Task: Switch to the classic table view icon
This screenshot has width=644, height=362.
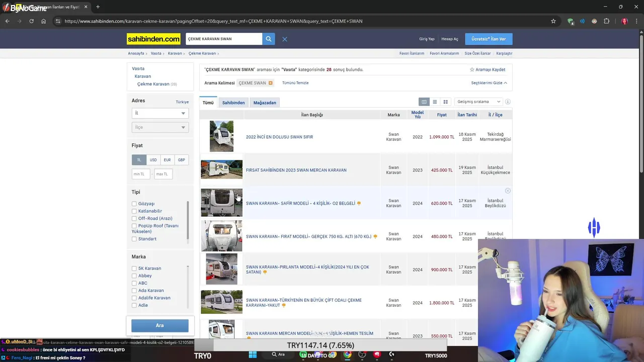Action: (x=424, y=102)
